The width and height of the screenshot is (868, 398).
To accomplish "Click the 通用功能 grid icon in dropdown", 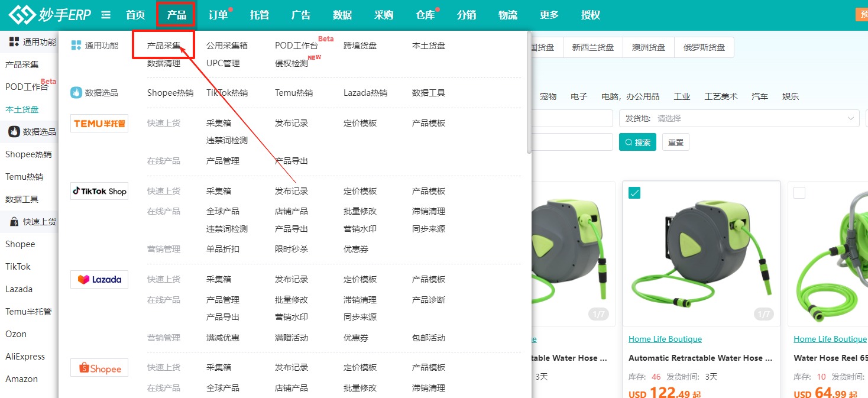I will click(x=76, y=46).
